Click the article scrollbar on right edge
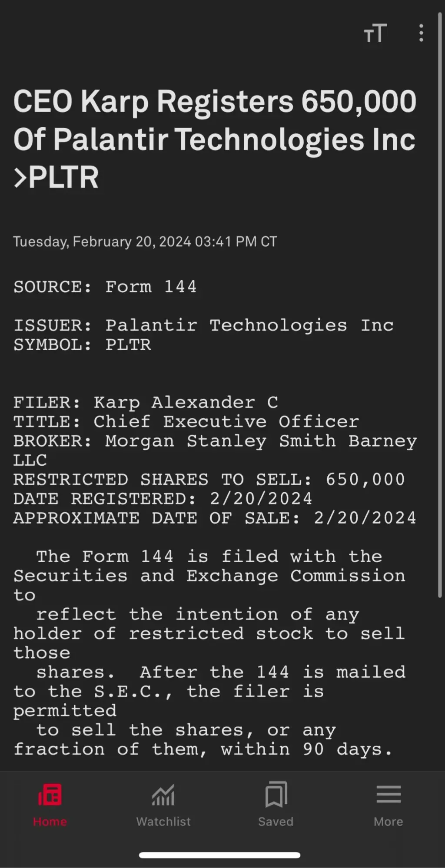The width and height of the screenshot is (445, 868). pyautogui.click(x=440, y=304)
